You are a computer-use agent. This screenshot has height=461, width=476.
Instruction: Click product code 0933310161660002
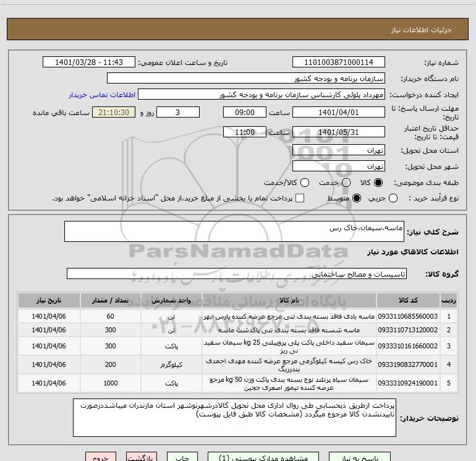408,346
